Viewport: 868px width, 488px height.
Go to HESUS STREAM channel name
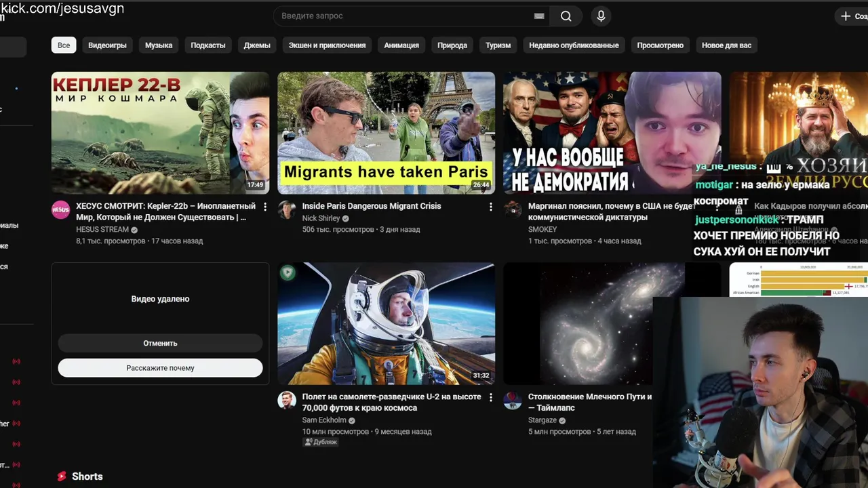click(102, 230)
